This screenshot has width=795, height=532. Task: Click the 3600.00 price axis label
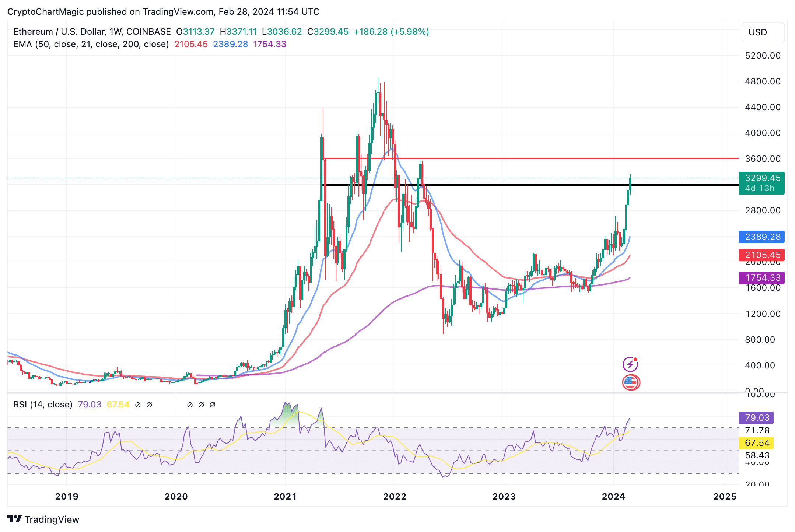[763, 159]
